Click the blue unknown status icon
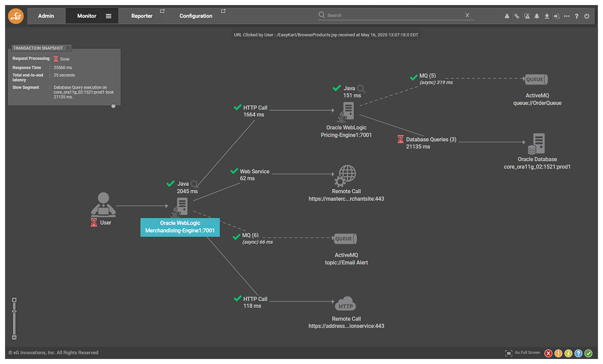 tap(578, 353)
